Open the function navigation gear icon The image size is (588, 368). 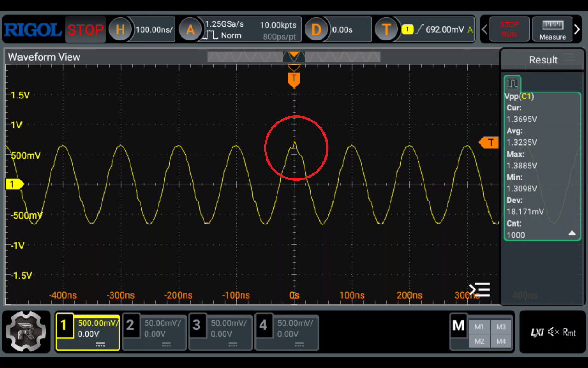pos(26,332)
